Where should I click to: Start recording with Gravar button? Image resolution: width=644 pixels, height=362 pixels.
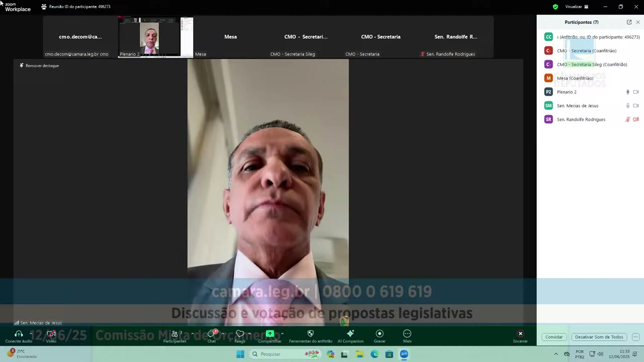pyautogui.click(x=380, y=336)
